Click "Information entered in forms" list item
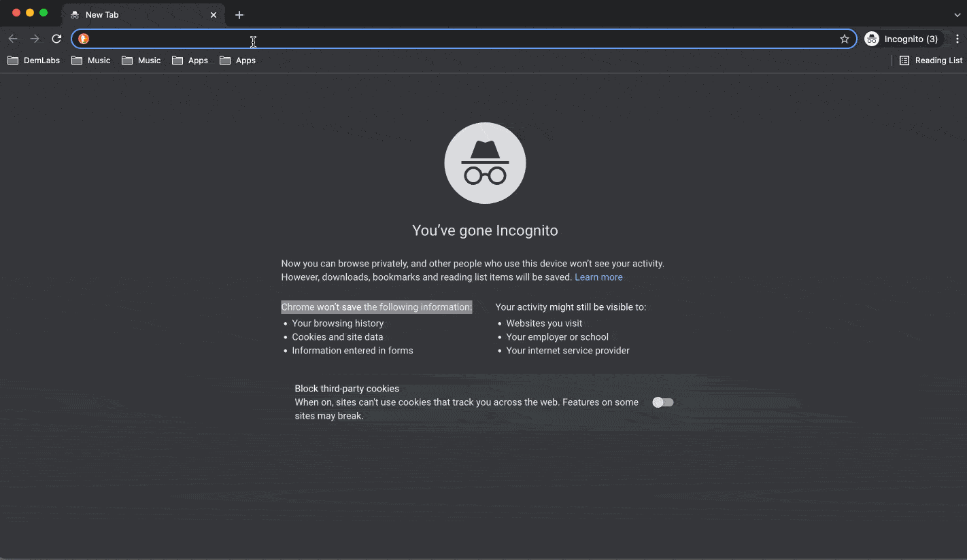 click(352, 351)
